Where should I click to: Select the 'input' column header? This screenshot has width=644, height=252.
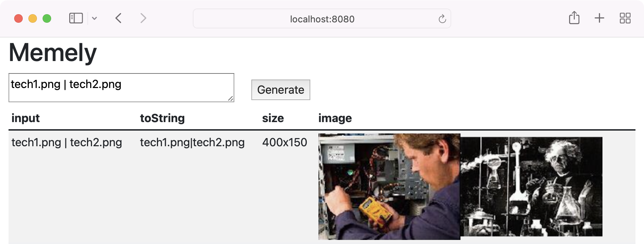click(26, 118)
